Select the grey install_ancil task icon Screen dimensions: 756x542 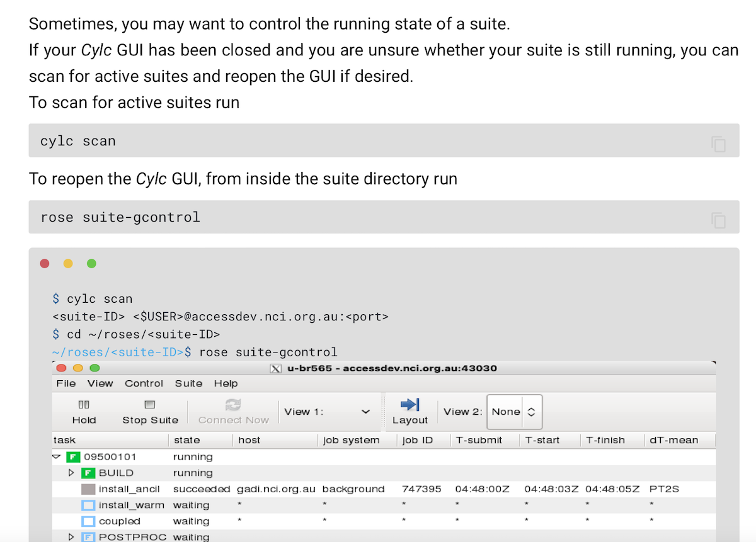pyautogui.click(x=88, y=489)
